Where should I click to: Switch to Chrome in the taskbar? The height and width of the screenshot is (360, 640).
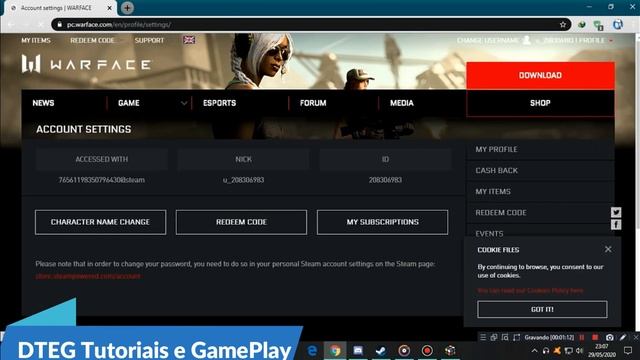coord(335,351)
